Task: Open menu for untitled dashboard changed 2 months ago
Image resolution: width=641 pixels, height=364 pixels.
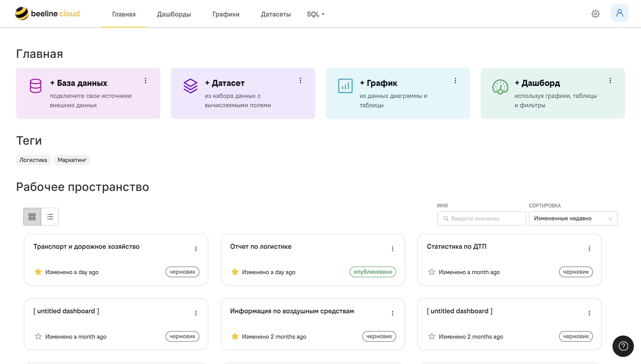Action: [x=589, y=313]
